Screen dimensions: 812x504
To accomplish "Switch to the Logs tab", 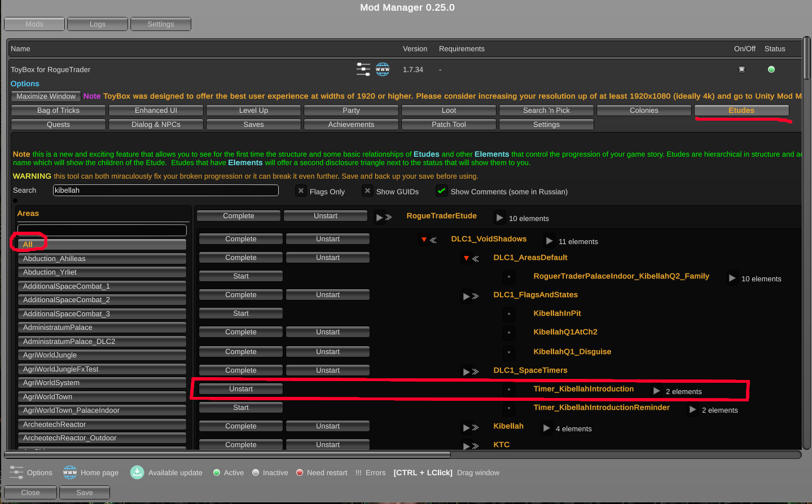I will (98, 24).
